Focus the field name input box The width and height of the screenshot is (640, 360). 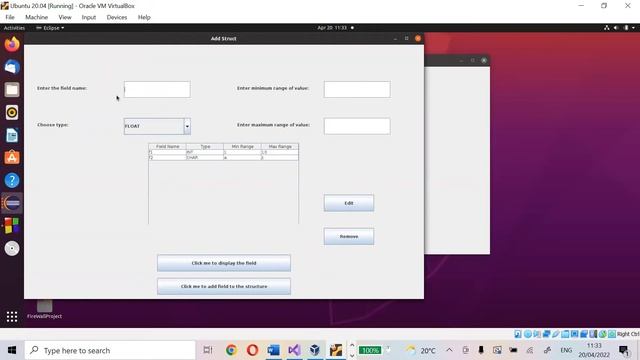click(x=157, y=89)
